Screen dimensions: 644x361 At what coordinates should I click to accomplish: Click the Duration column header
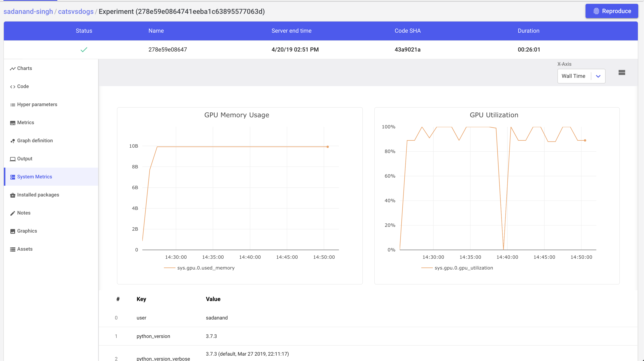point(529,31)
